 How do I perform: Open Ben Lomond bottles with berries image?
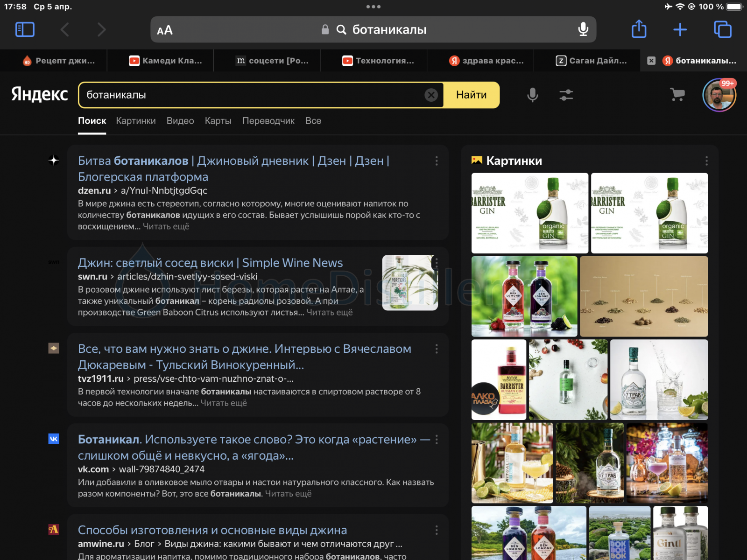click(x=524, y=296)
